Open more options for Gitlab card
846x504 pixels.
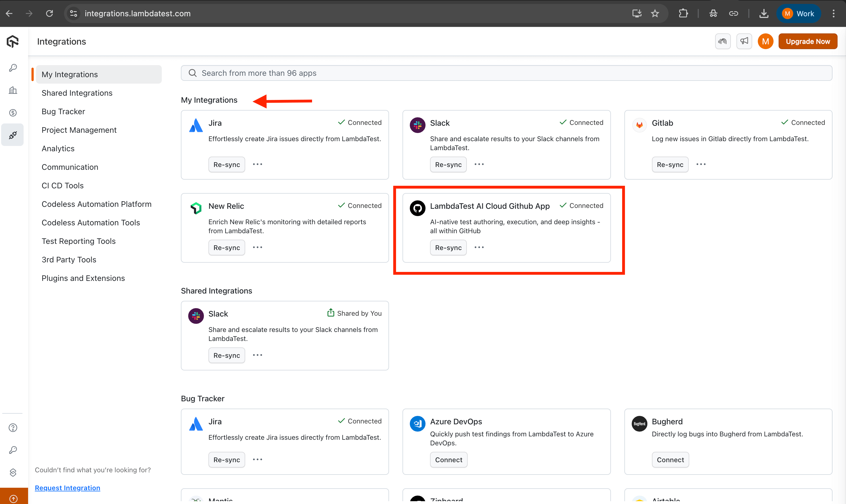[x=701, y=164]
